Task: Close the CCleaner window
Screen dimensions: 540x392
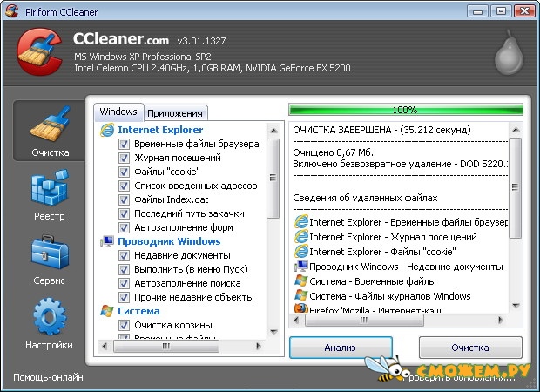Action: [x=524, y=11]
